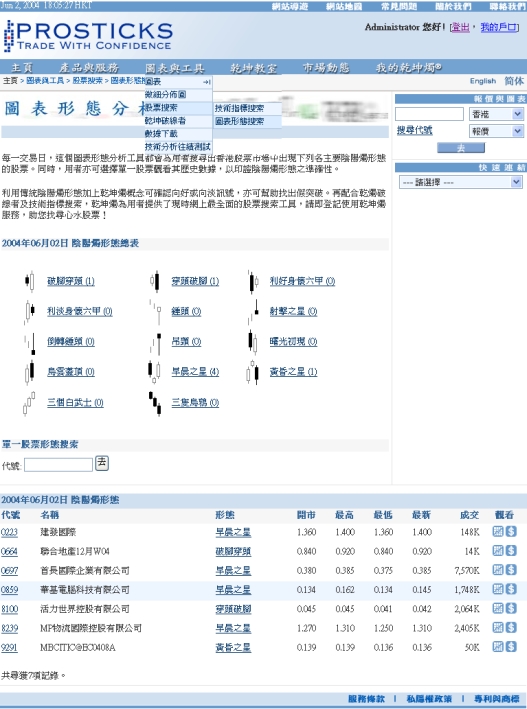Click the 破腳穿頭 candlestick icon in summary
Screen dimensions: 527x709
30,281
